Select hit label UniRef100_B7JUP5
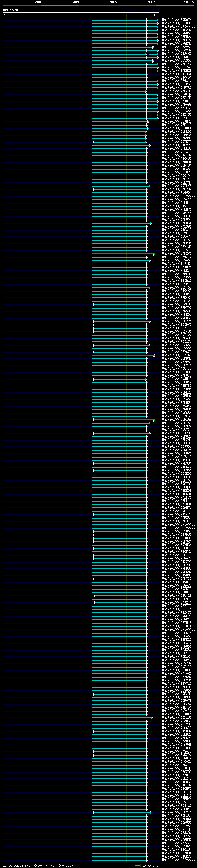 pyautogui.click(x=177, y=267)
